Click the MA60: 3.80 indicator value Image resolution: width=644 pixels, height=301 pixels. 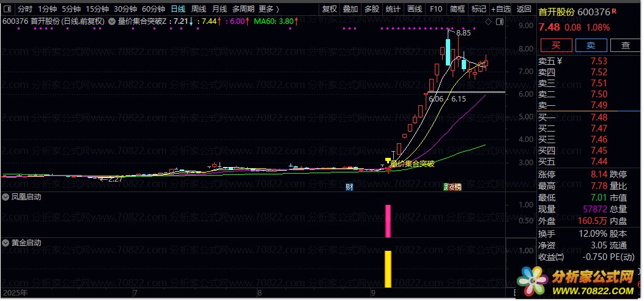[x=275, y=21]
